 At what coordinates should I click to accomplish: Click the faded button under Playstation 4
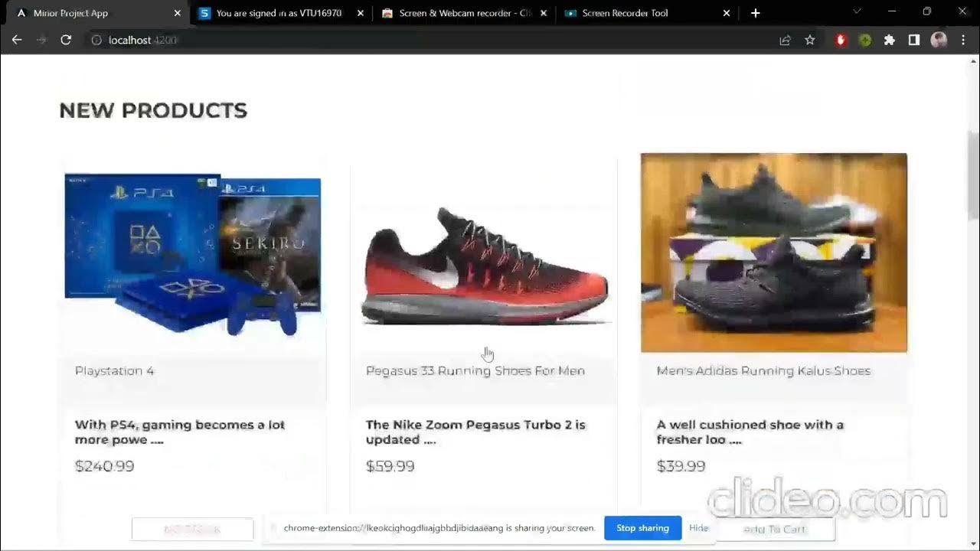point(192,529)
